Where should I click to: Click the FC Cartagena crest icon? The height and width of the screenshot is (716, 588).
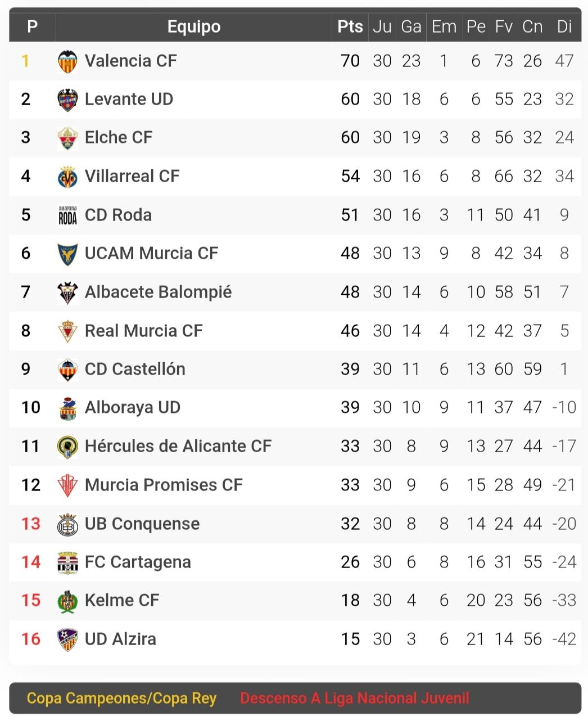pyautogui.click(x=67, y=562)
